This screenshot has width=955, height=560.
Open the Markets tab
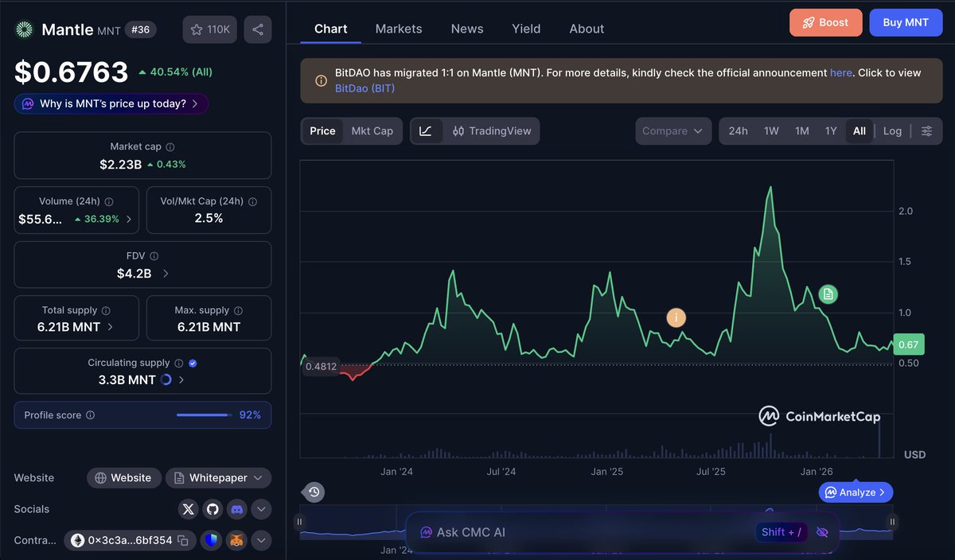(x=399, y=29)
